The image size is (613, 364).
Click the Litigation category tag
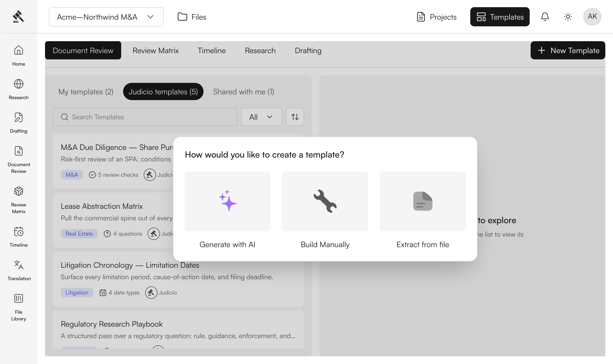pyautogui.click(x=77, y=293)
